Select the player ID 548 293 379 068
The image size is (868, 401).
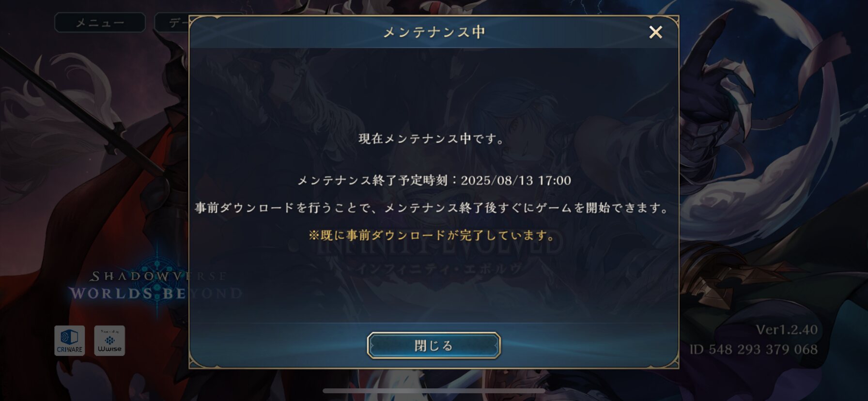(x=754, y=349)
